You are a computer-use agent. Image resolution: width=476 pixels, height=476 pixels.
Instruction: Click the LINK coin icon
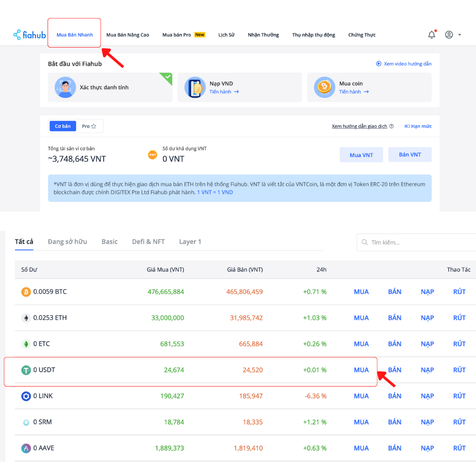(x=26, y=396)
